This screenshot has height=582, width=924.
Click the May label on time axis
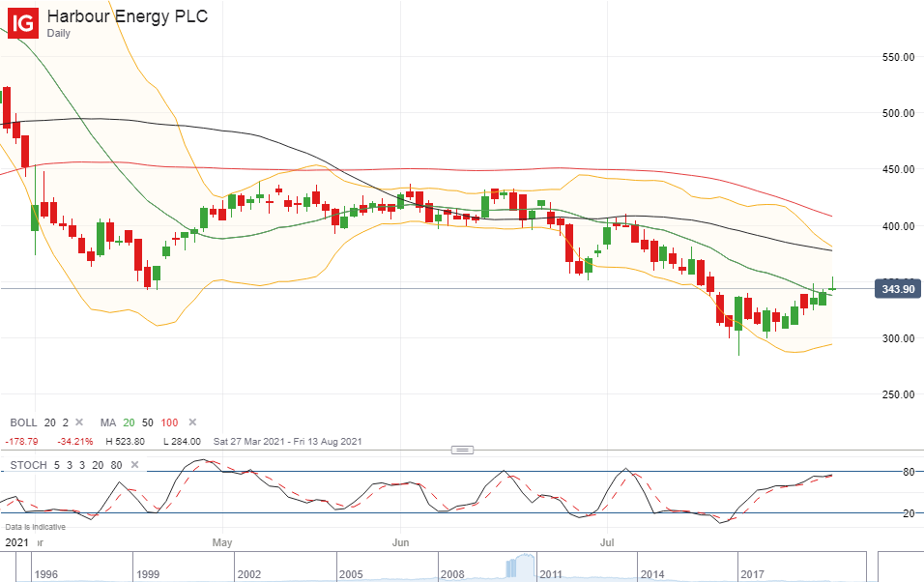pyautogui.click(x=222, y=542)
